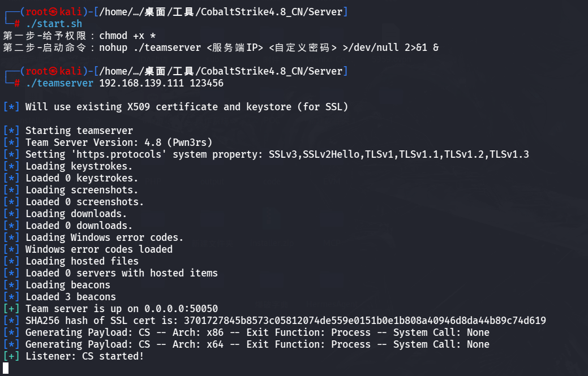Click 'Team Server Version: 4.8 (Pwn3rs)' line
This screenshot has height=376, width=588.
(x=119, y=142)
